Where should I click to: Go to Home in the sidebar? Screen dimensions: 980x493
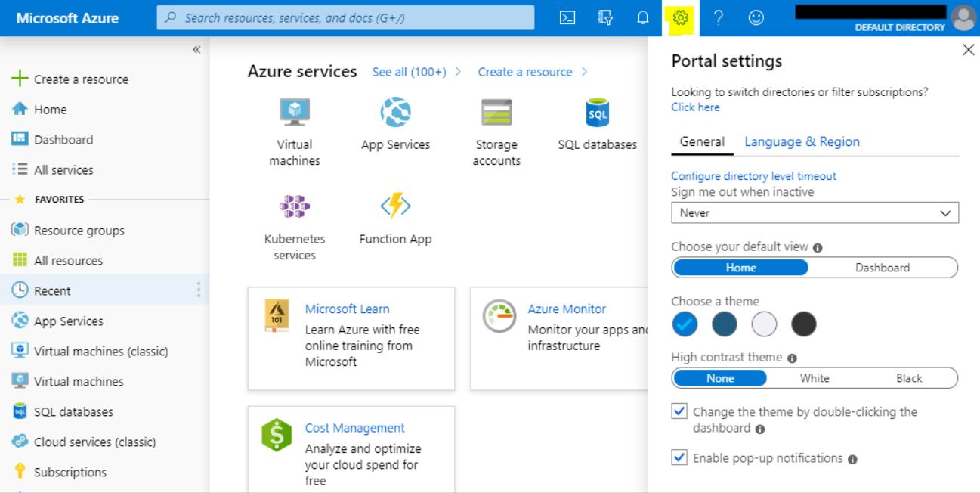(39, 110)
